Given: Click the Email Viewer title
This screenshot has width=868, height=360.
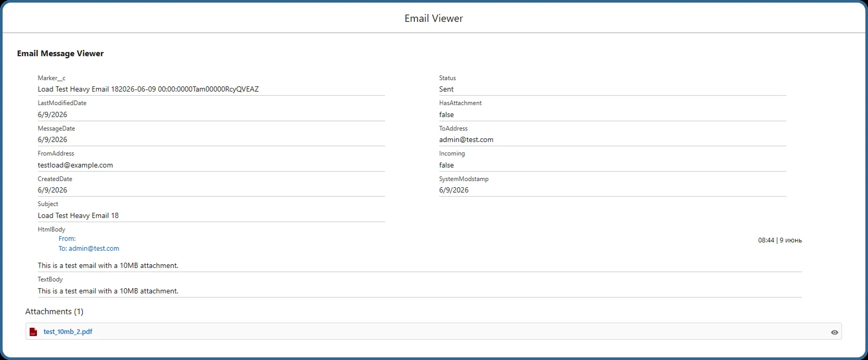Looking at the screenshot, I should point(433,18).
